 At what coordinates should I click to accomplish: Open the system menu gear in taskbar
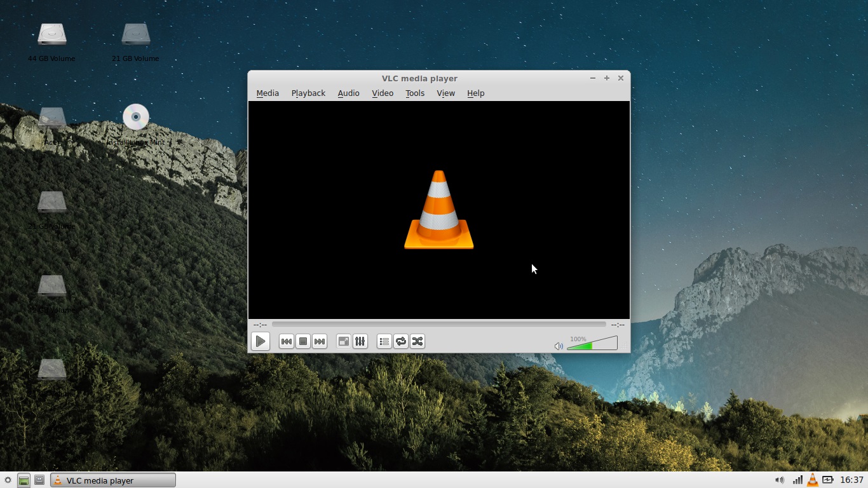pos(8,480)
